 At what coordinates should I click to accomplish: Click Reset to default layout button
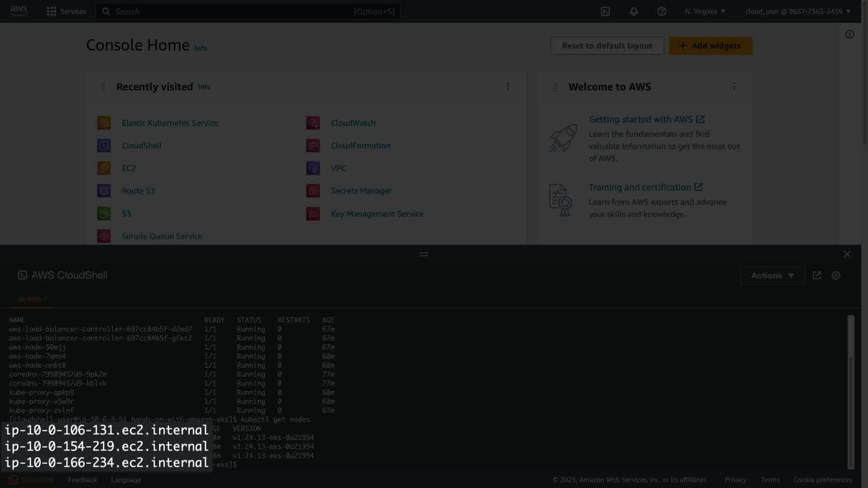pyautogui.click(x=607, y=46)
